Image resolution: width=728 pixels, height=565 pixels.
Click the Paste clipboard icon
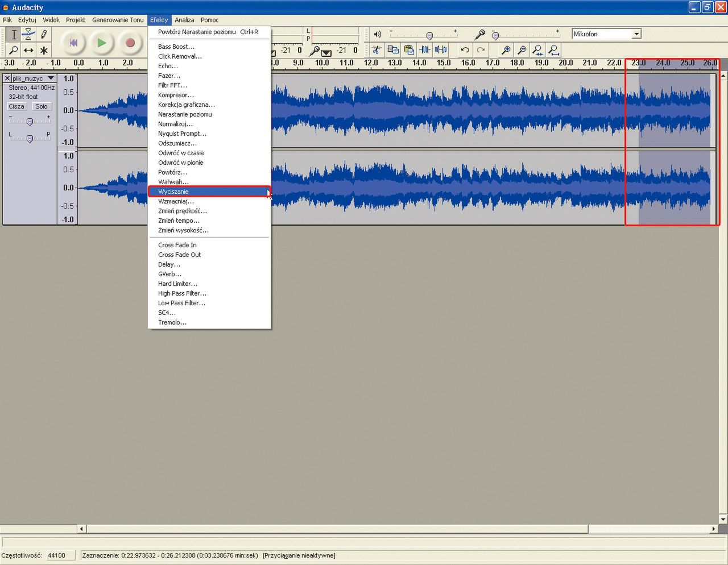click(x=409, y=50)
